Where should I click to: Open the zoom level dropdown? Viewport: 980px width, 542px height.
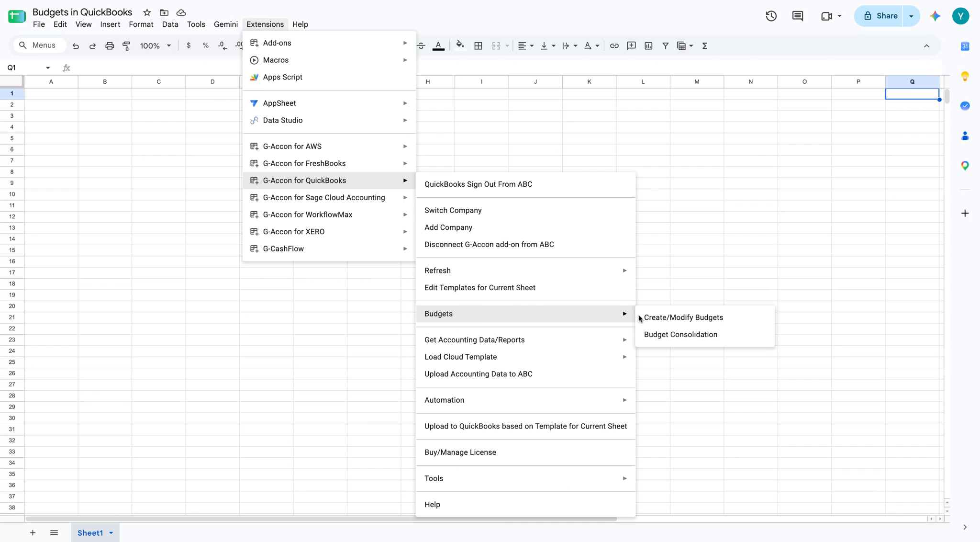pyautogui.click(x=155, y=46)
